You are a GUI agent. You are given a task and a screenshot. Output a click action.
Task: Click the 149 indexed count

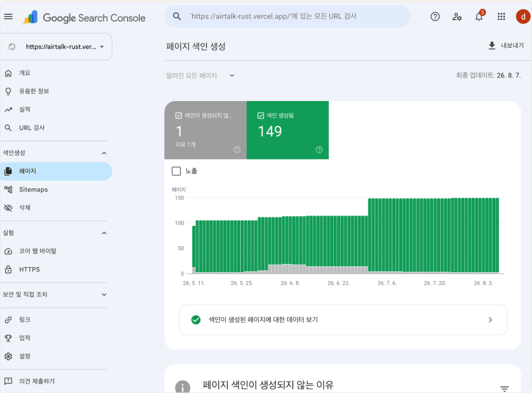pos(270,131)
